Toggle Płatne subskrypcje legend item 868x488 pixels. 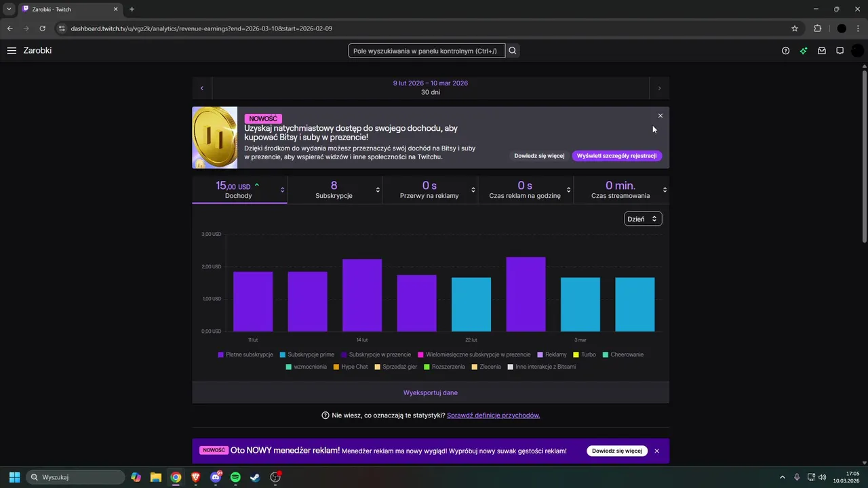[x=245, y=354]
